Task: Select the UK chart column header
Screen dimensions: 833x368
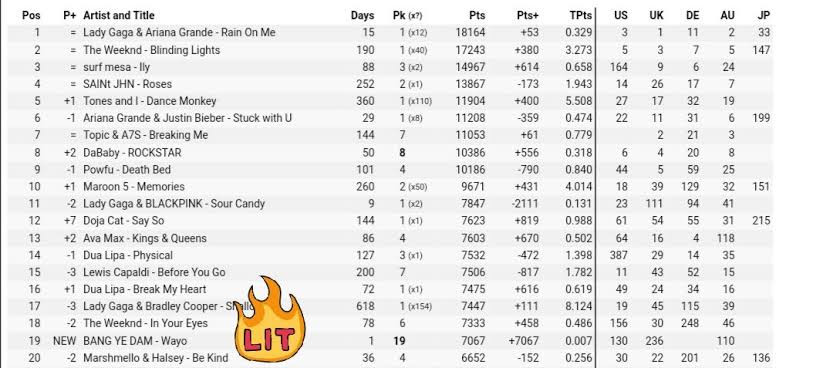Action: click(x=656, y=15)
